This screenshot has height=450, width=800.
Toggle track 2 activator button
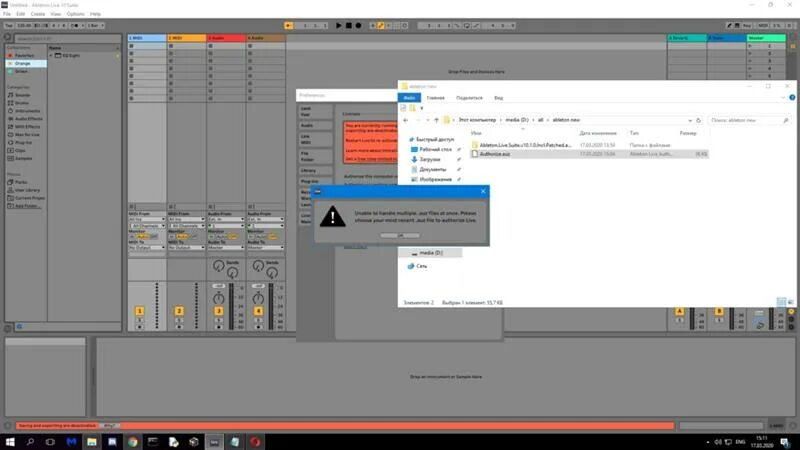pos(179,311)
